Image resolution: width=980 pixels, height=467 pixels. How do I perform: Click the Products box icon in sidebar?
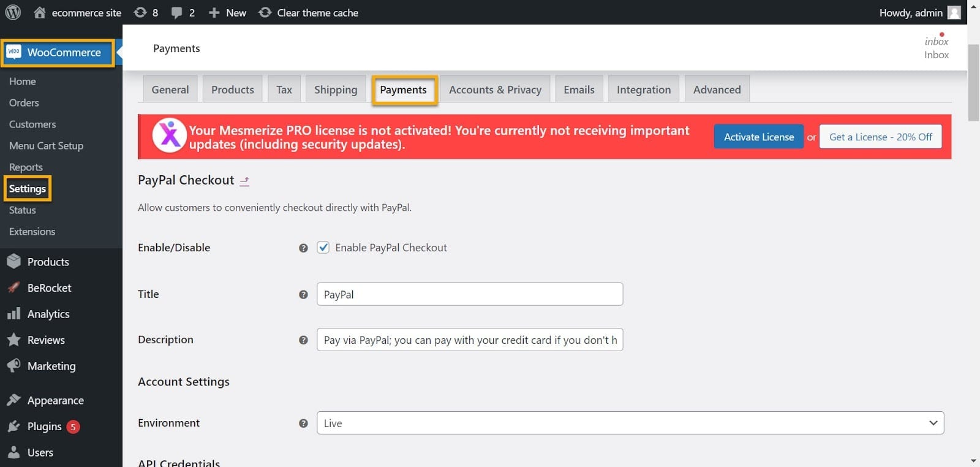(13, 262)
